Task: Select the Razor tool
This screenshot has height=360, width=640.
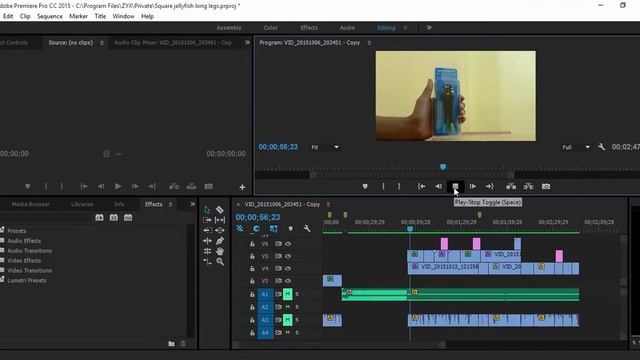Action: point(220,210)
